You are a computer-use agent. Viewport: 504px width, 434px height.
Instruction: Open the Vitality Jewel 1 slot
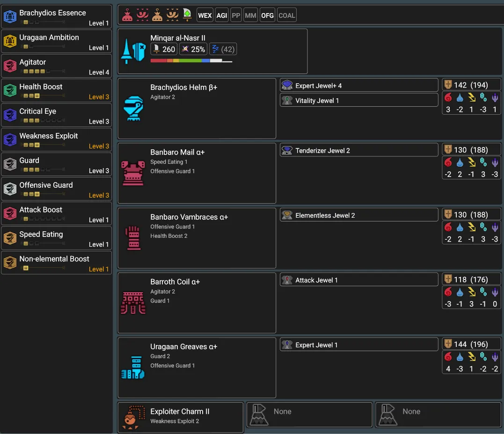point(359,100)
